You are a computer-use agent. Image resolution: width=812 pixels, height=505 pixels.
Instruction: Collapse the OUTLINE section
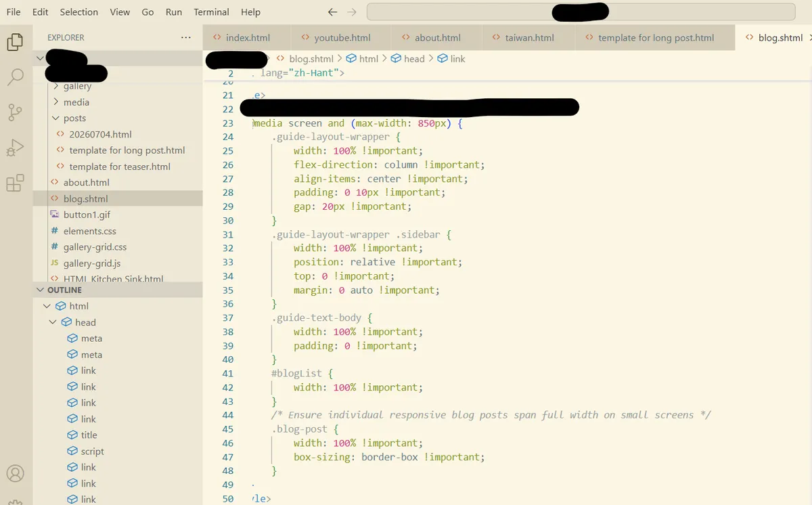pyautogui.click(x=39, y=290)
